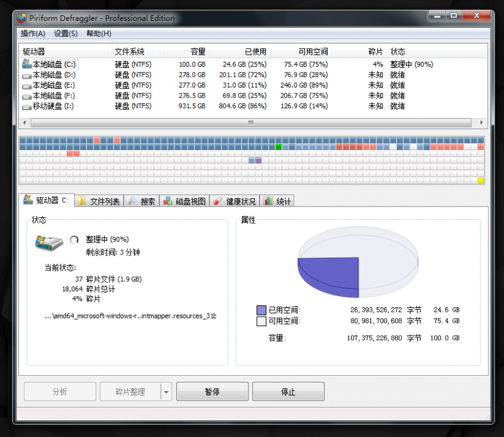Open the 操作(A) menu
The image size is (504, 437).
click(33, 33)
